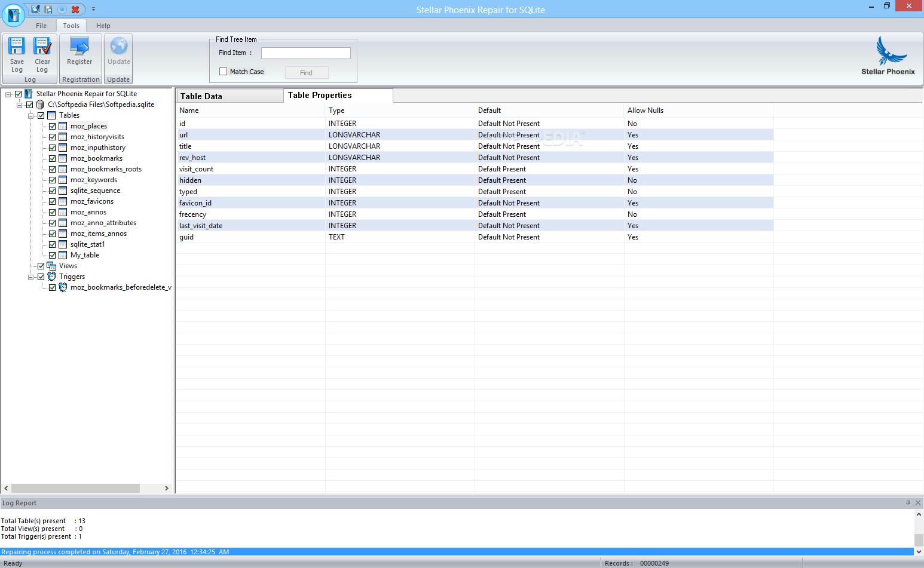This screenshot has height=568, width=924.
Task: Click the tree panel left scroll arrow
Action: point(6,488)
